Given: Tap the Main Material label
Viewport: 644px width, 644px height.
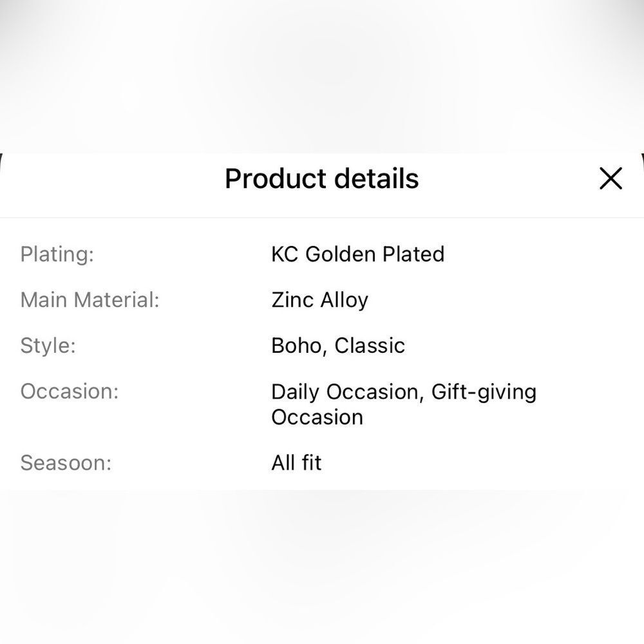Looking at the screenshot, I should click(x=90, y=299).
